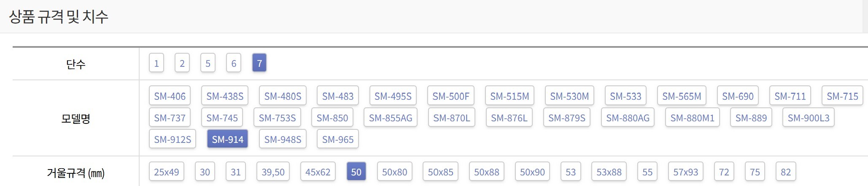Select step count option 1

point(156,63)
